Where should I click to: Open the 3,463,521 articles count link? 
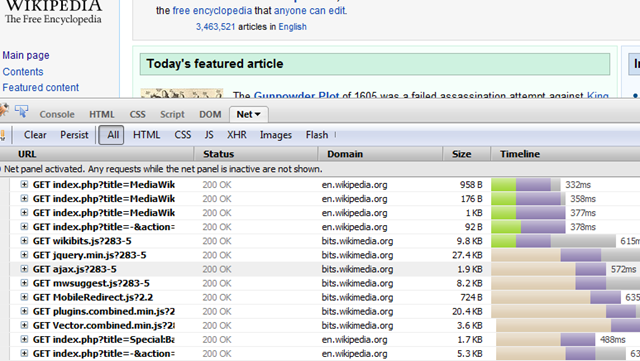[216, 27]
